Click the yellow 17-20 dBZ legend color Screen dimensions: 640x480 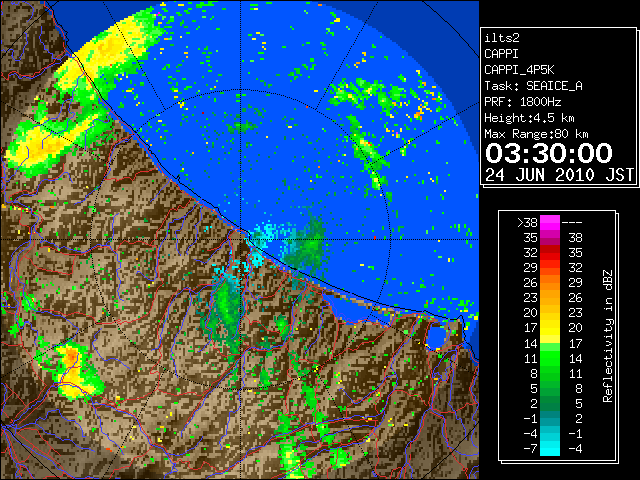click(550, 327)
